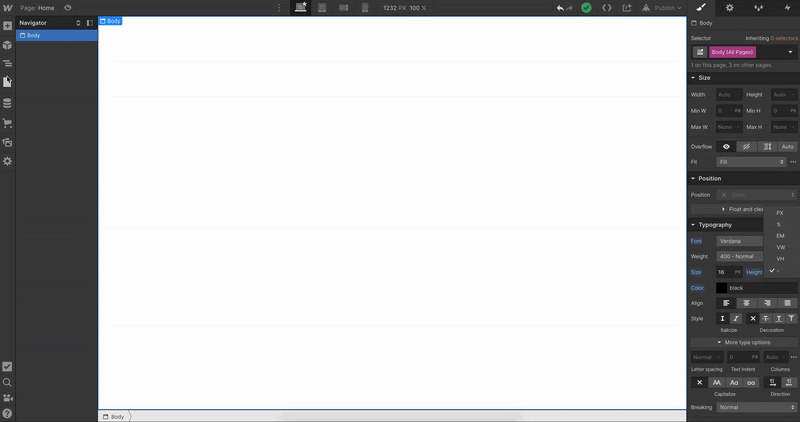
Task: Open the Webflow logo menu
Action: coord(8,8)
